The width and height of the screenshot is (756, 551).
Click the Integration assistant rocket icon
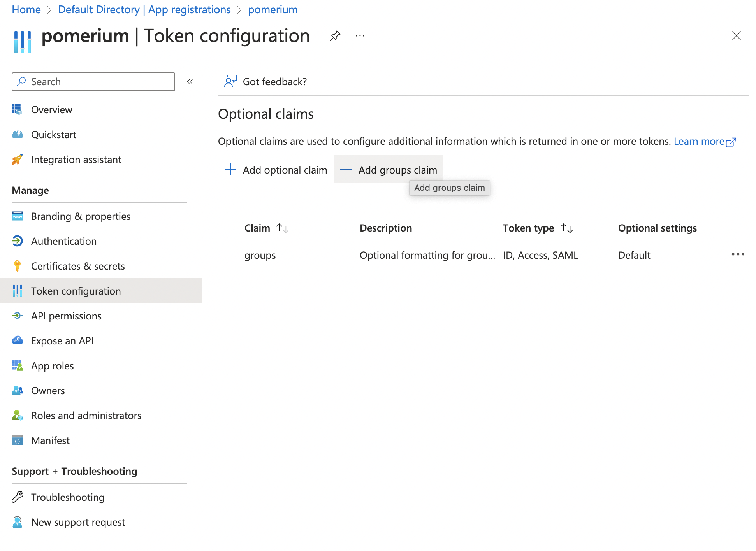click(17, 160)
